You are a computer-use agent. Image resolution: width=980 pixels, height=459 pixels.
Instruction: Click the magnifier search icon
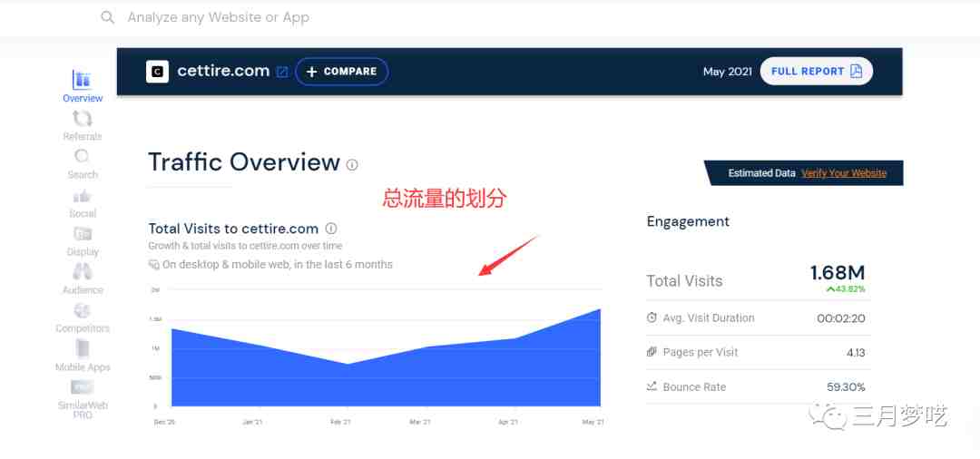tap(107, 17)
